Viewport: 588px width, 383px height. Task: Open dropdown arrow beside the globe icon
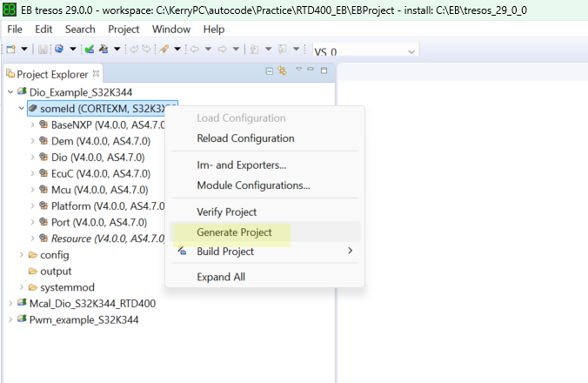(x=73, y=49)
